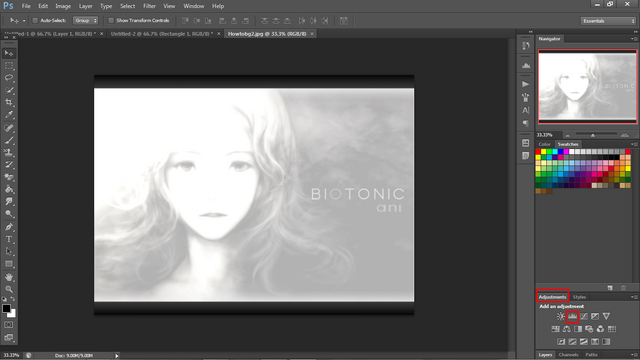Viewport: 640px width, 360px height.
Task: Select the Path Selection tool
Action: tap(9, 252)
